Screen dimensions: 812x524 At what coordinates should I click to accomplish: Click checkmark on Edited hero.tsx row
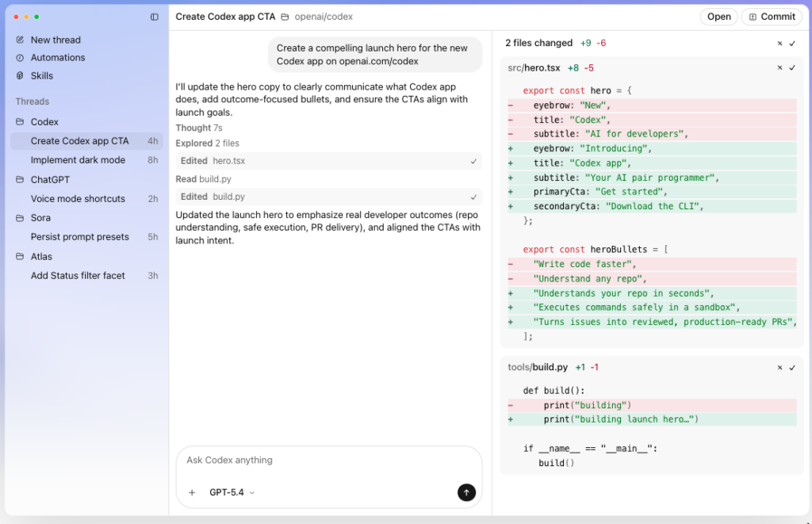tap(473, 162)
